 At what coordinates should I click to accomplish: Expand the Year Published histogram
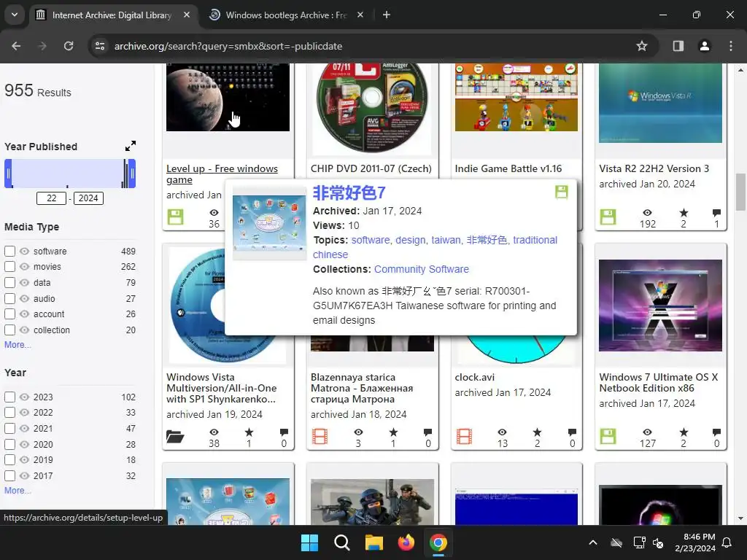[x=131, y=146]
